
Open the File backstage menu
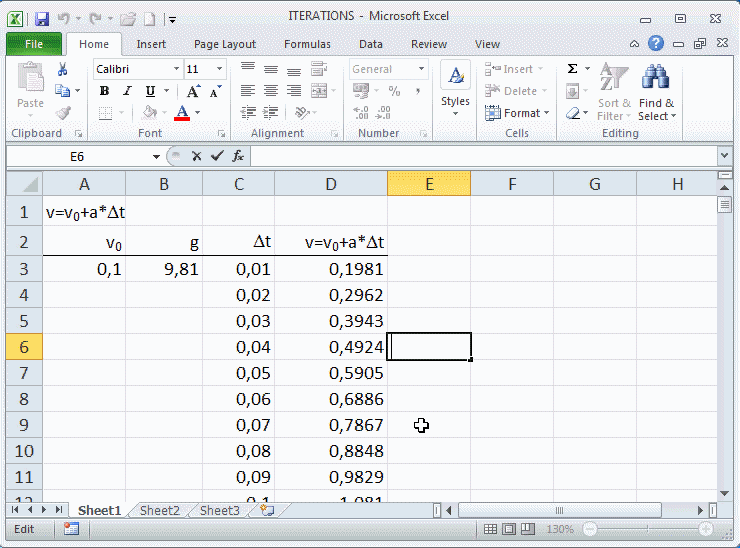[x=34, y=44]
